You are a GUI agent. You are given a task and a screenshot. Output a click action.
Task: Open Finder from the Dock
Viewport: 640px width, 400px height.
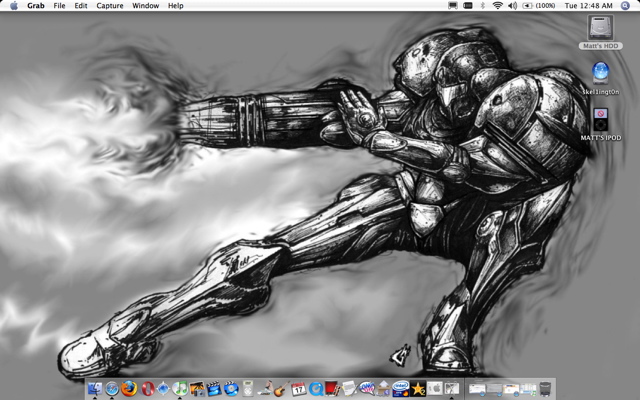(95, 388)
